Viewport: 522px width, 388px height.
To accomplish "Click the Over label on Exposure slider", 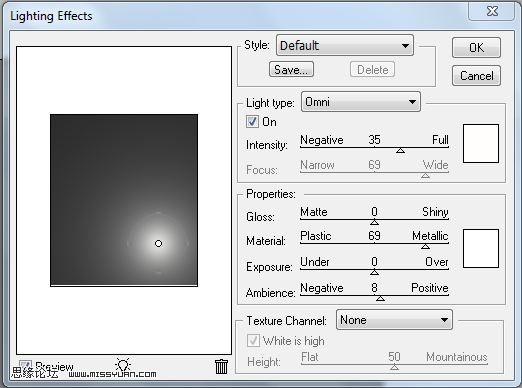I will pyautogui.click(x=437, y=262).
